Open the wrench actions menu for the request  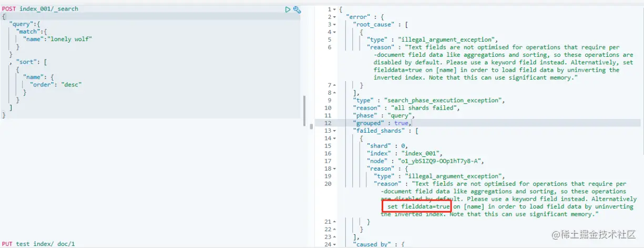click(x=297, y=9)
